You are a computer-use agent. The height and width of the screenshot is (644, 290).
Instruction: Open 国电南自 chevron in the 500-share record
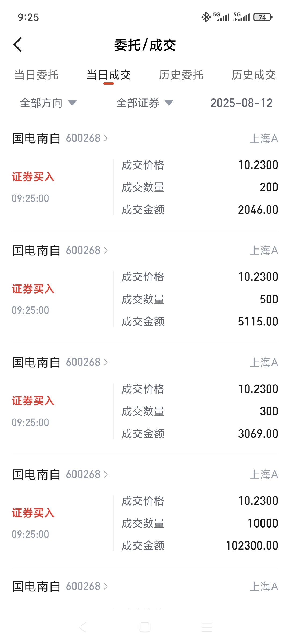tap(106, 250)
